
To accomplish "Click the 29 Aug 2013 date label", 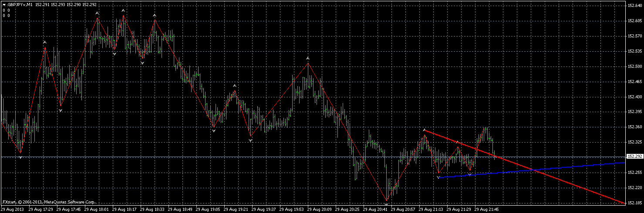I will (x=12, y=209).
